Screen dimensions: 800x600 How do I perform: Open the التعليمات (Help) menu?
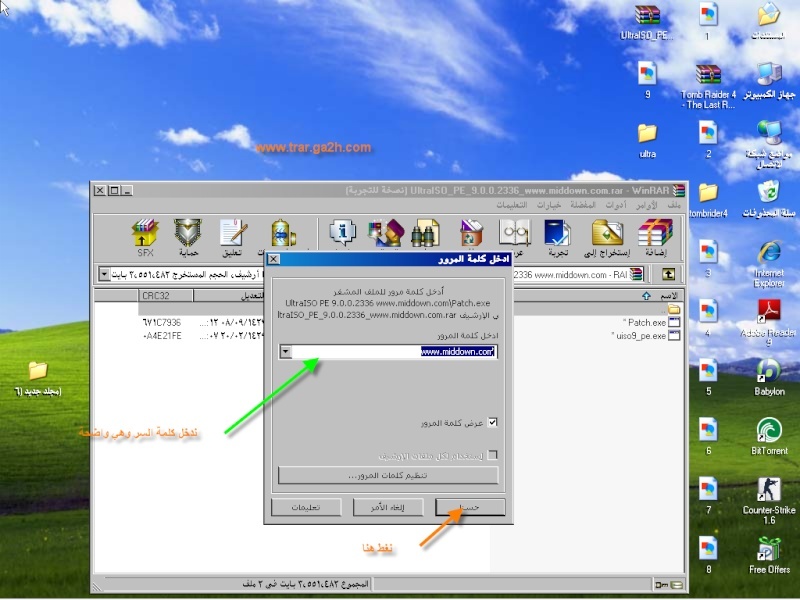pos(512,205)
